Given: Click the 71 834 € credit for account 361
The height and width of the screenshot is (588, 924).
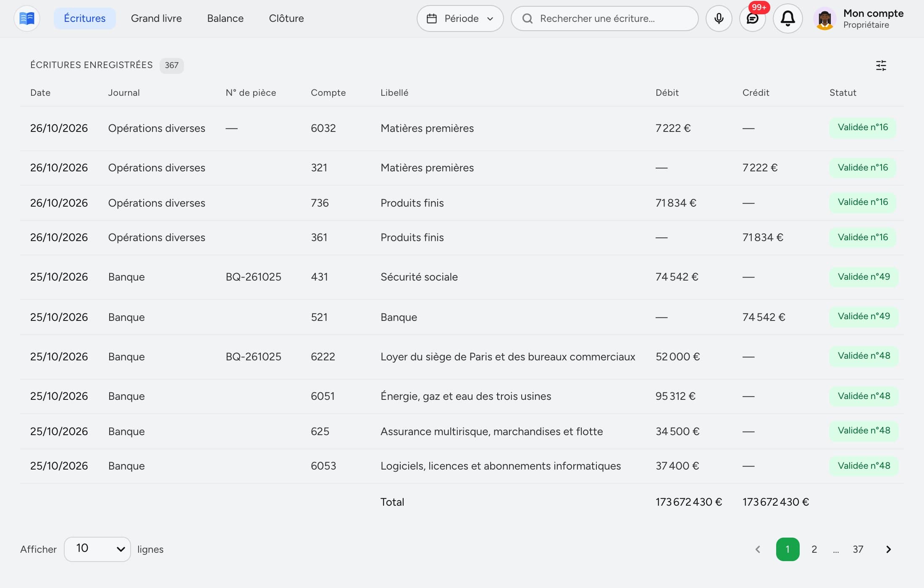Looking at the screenshot, I should coord(763,238).
